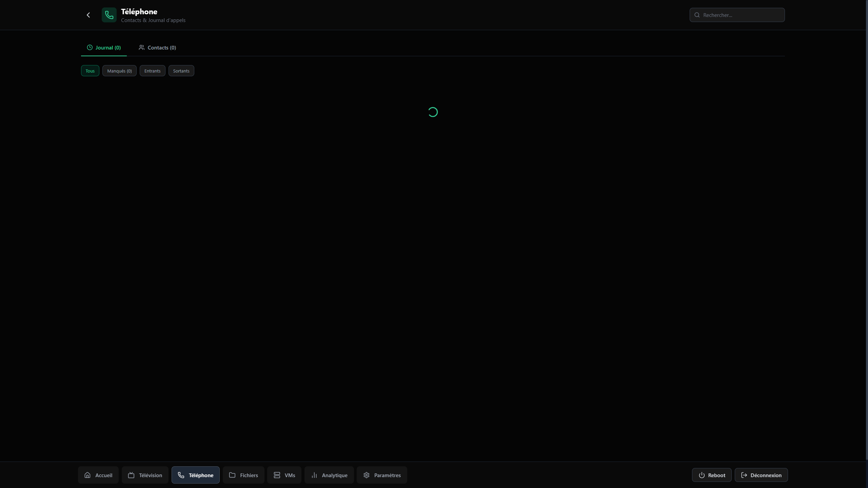Open the VMs section

[284, 475]
